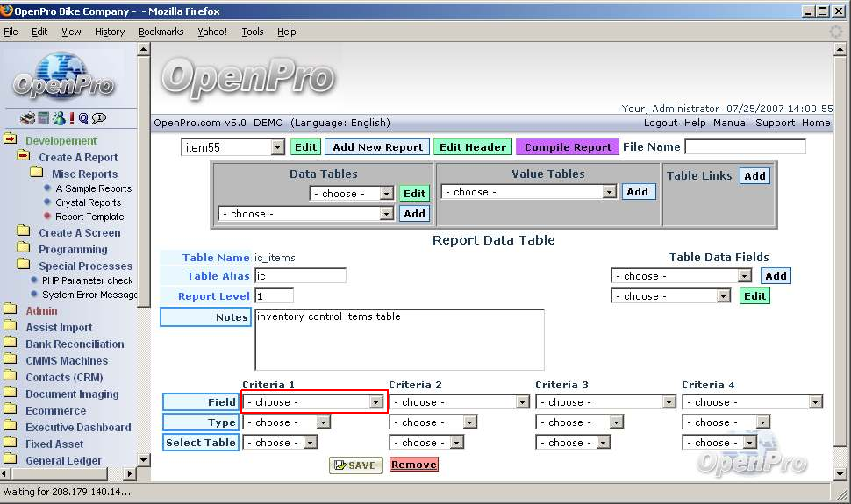This screenshot has height=504, width=851.
Task: Click the General Ledger folder icon
Action: pyautogui.click(x=11, y=460)
